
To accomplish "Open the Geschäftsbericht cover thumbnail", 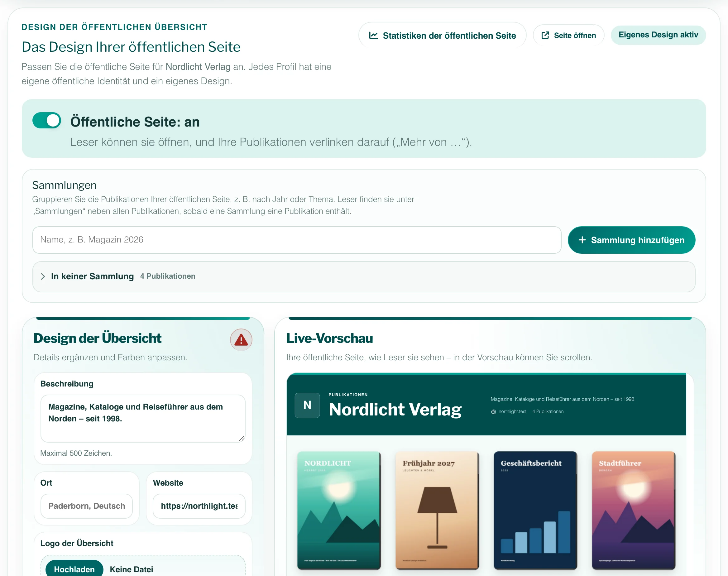I will (x=535, y=510).
